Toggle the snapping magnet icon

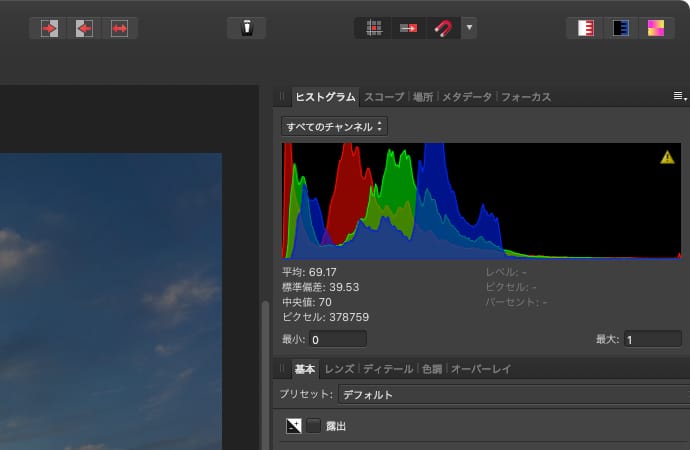(x=442, y=28)
